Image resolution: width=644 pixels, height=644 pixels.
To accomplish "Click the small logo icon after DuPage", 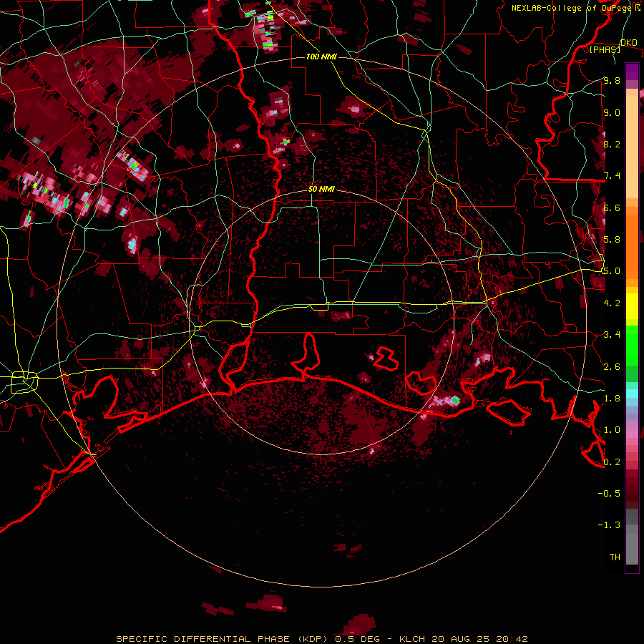I will pos(638,7).
